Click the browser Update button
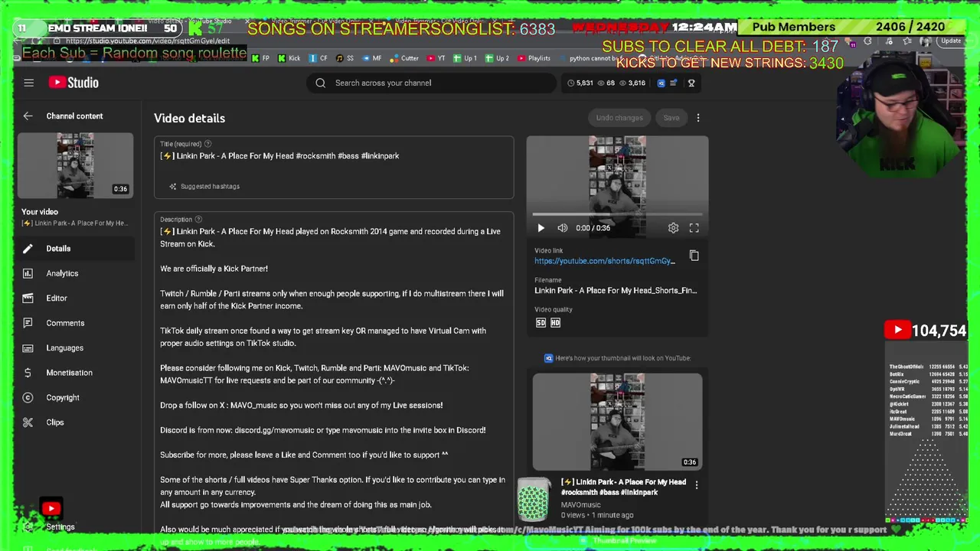Image resolution: width=980 pixels, height=551 pixels. 951,41
